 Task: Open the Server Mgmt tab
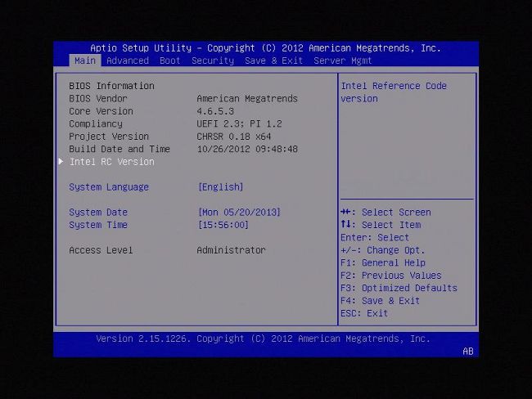point(343,61)
